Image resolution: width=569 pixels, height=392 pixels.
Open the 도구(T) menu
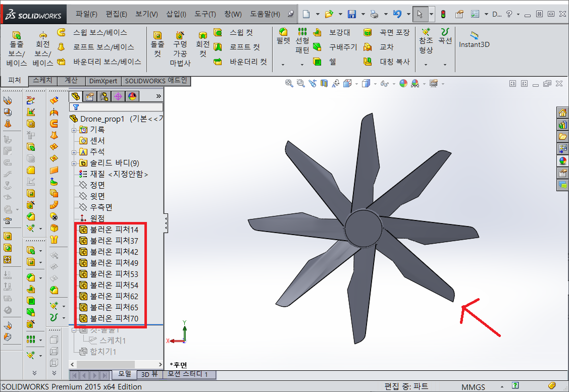tap(205, 14)
